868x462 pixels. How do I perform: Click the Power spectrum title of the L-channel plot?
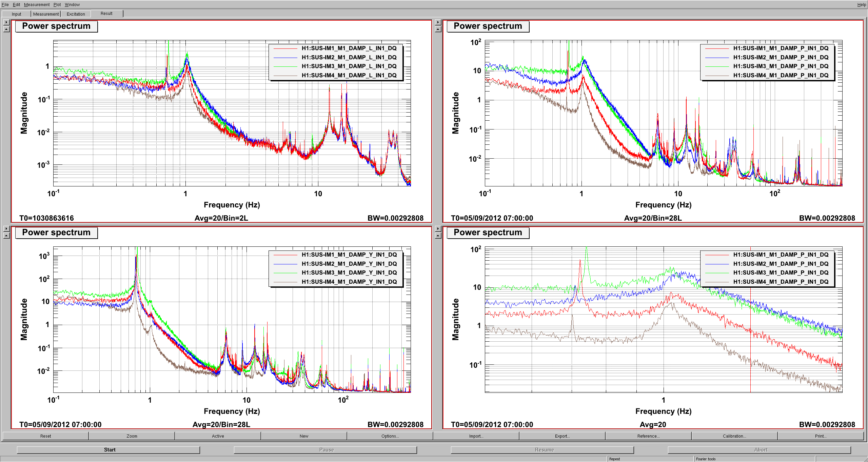(56, 26)
